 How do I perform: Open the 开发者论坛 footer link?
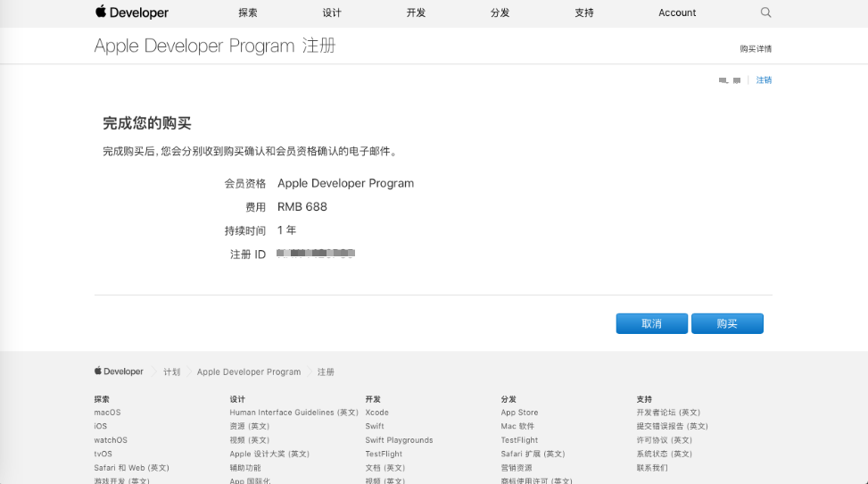(x=669, y=413)
